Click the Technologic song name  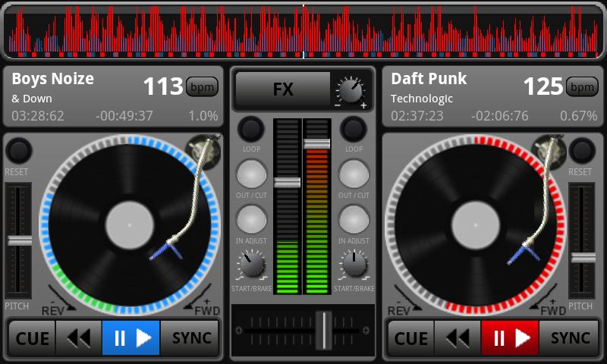[422, 99]
